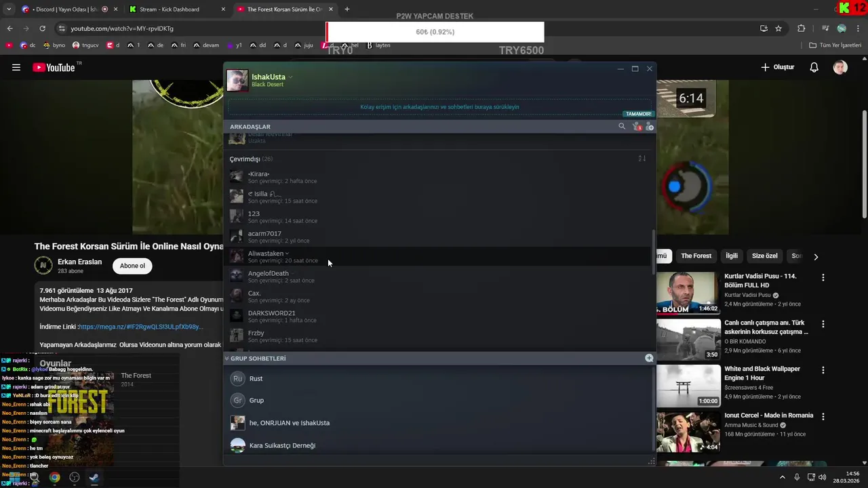Select the Size özel filter chip
Image resolution: width=868 pixels, height=488 pixels.
pyautogui.click(x=765, y=256)
